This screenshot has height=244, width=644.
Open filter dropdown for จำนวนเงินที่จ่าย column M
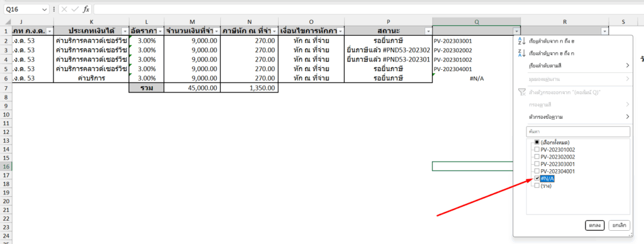(x=216, y=31)
